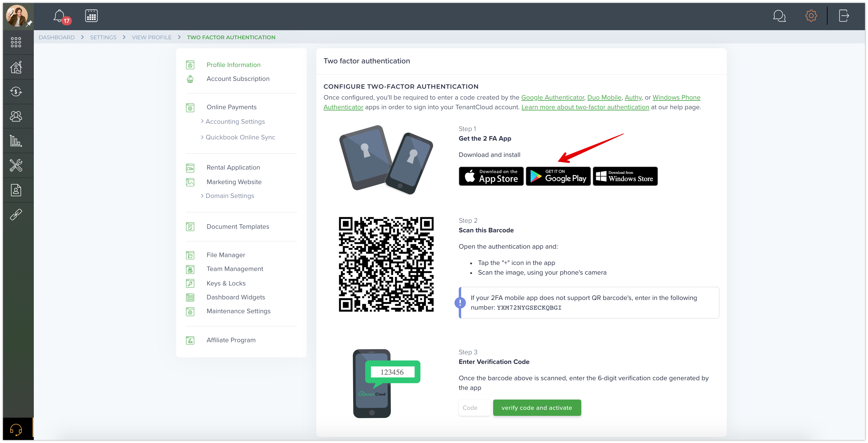Open Learn more about two-factor authentication link
This screenshot has width=868, height=443.
(585, 107)
